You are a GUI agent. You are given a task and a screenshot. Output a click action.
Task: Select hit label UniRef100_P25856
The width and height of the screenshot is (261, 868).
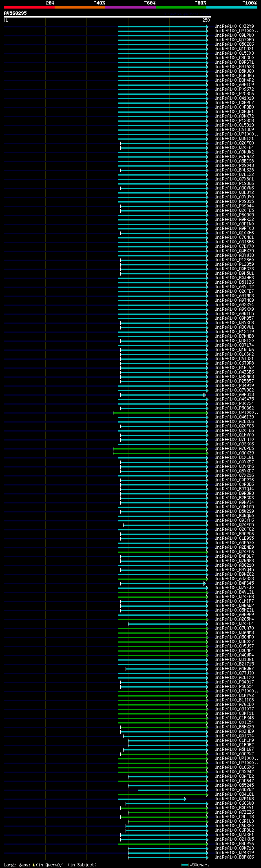pyautogui.click(x=234, y=93)
